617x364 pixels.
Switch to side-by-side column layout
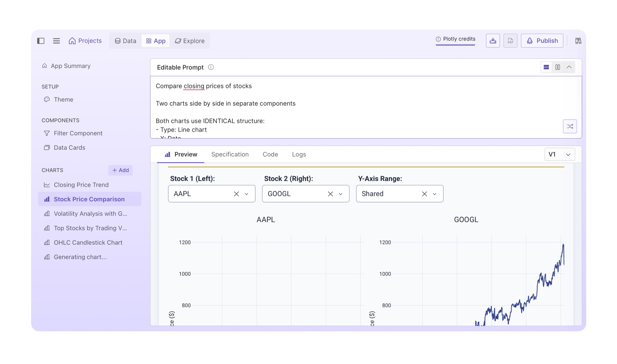tap(557, 67)
